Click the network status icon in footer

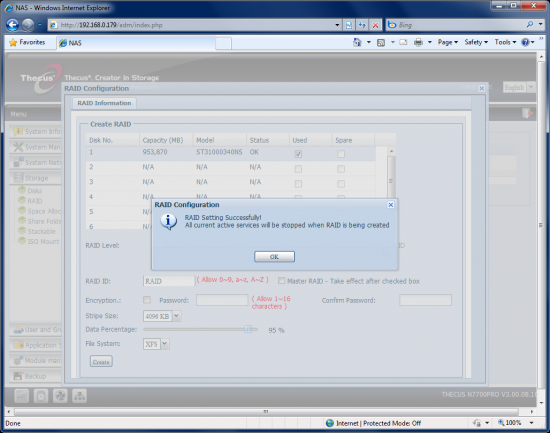(79, 396)
